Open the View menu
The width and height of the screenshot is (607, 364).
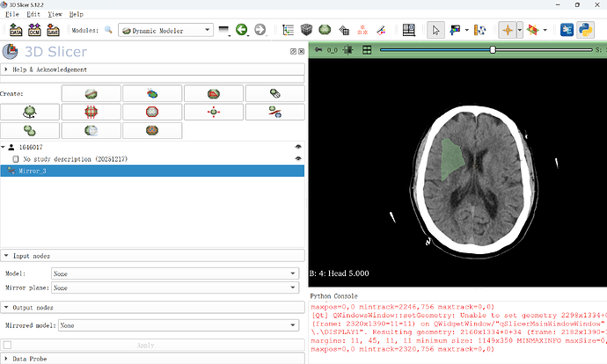click(x=55, y=14)
